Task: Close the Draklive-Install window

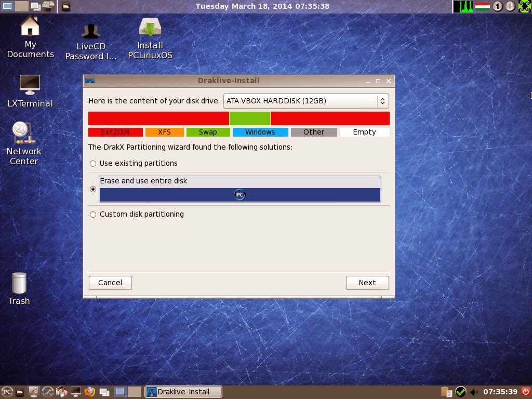Action: (389, 81)
